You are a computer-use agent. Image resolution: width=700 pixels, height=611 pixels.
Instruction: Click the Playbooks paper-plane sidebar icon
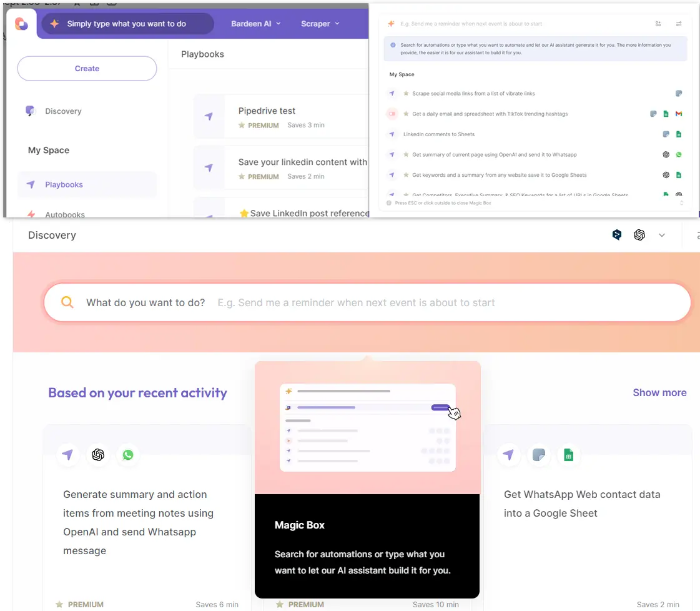pos(31,184)
